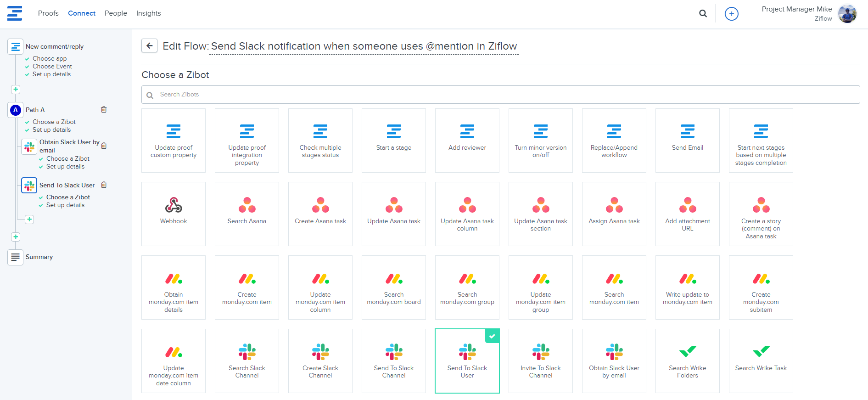Click Choose Event under New comment/reply
This screenshot has width=868, height=400.
52,67
